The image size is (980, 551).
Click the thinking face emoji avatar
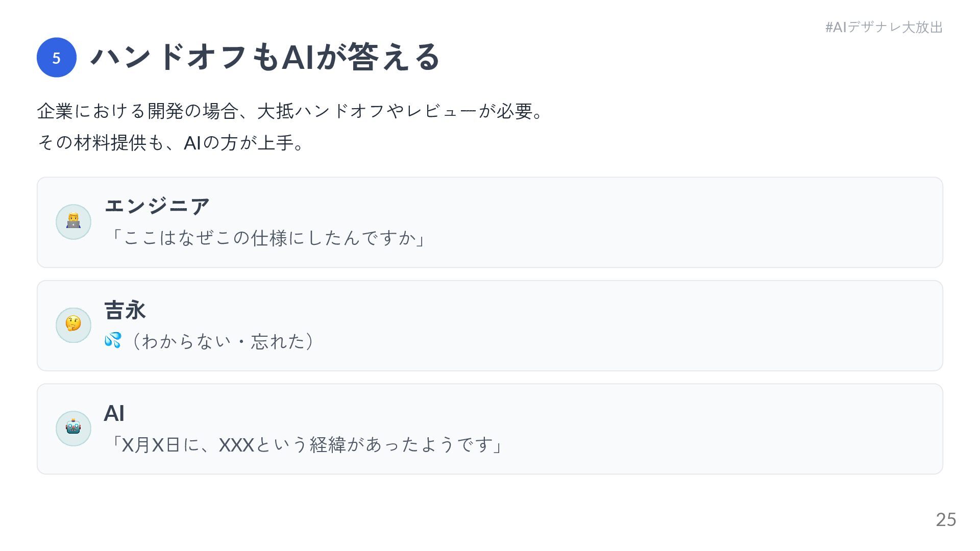point(73,325)
